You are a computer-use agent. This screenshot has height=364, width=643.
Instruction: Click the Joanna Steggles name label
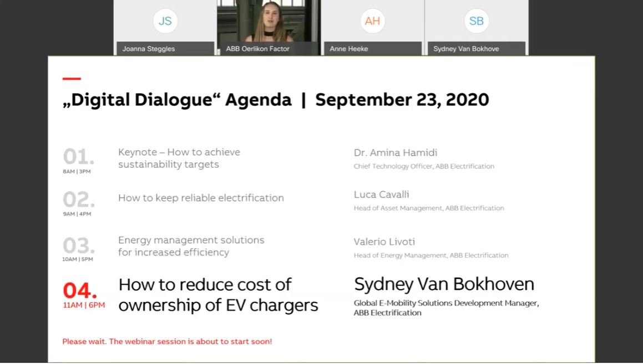[x=149, y=49]
